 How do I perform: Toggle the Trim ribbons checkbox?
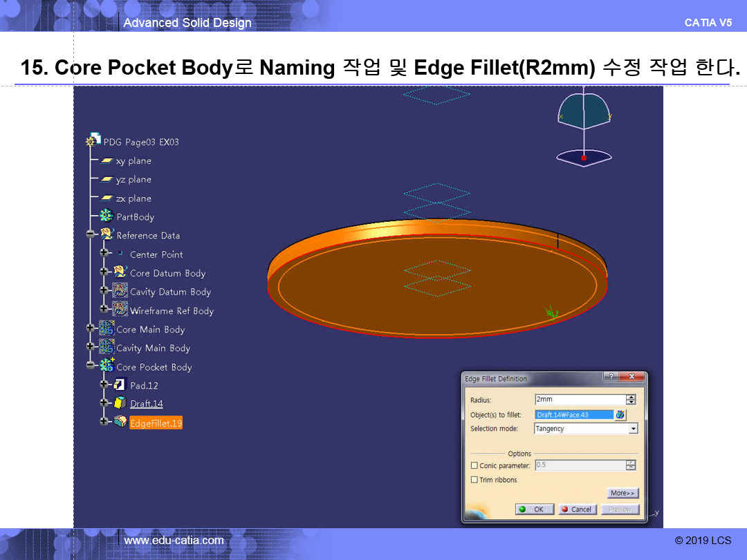point(474,480)
